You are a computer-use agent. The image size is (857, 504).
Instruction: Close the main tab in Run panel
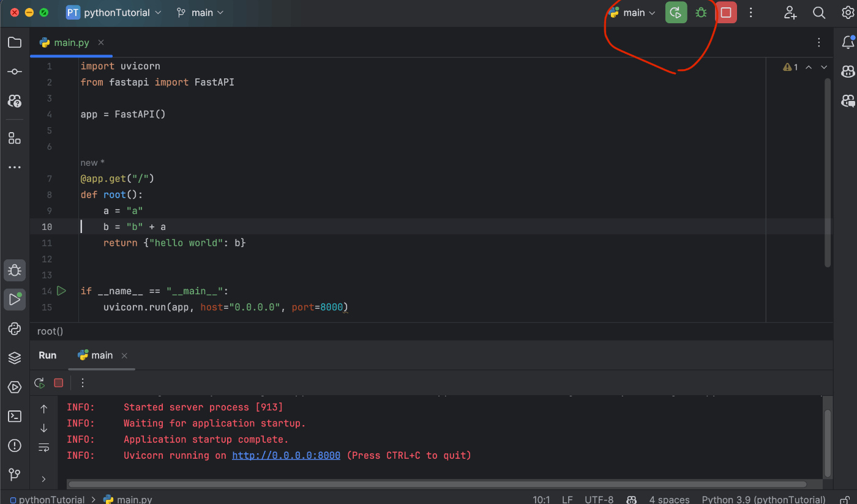(x=124, y=355)
